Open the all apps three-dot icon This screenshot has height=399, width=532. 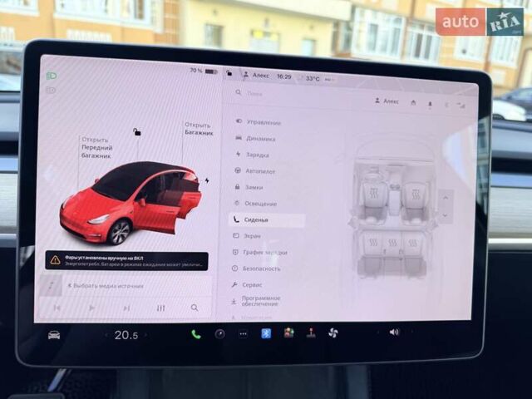pos(243,334)
